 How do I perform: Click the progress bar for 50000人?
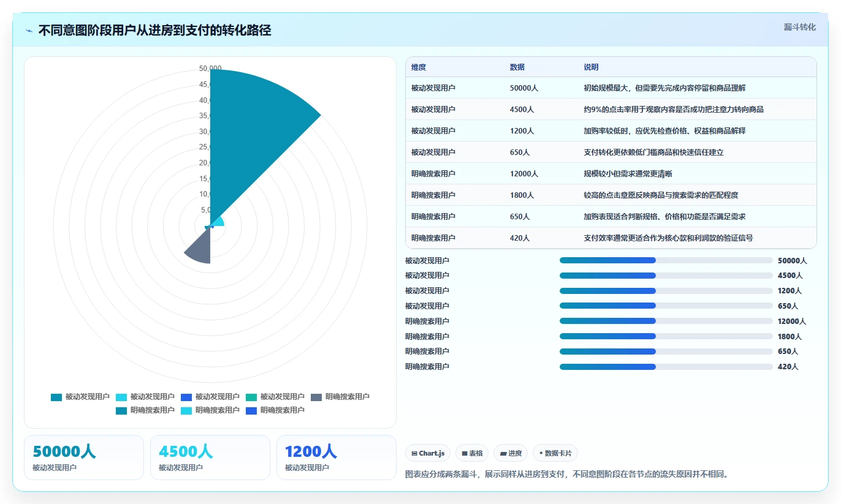click(666, 260)
